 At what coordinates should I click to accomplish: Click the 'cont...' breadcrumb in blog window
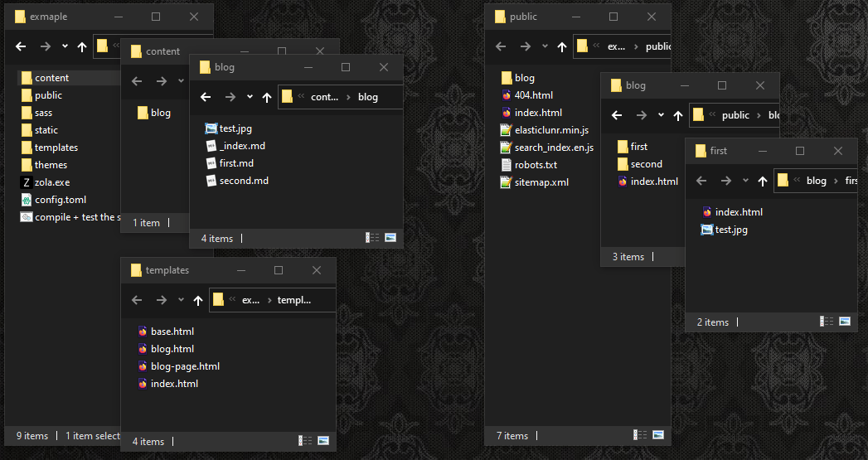pyautogui.click(x=324, y=97)
